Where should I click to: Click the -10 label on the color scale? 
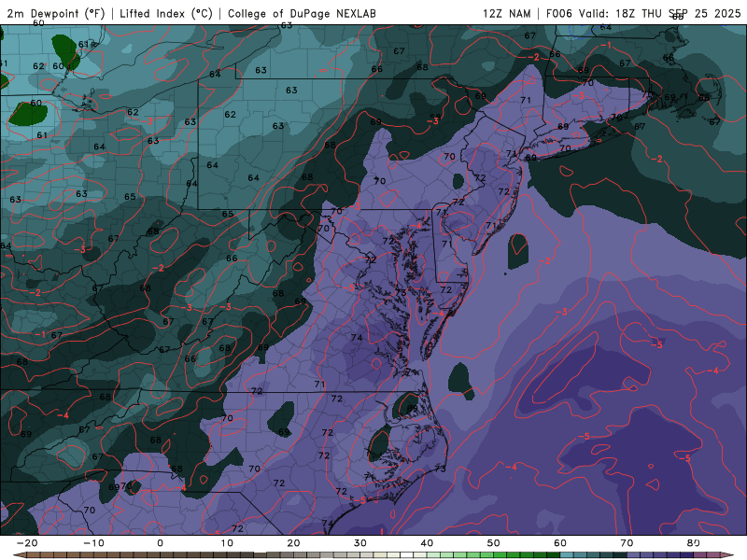click(93, 543)
